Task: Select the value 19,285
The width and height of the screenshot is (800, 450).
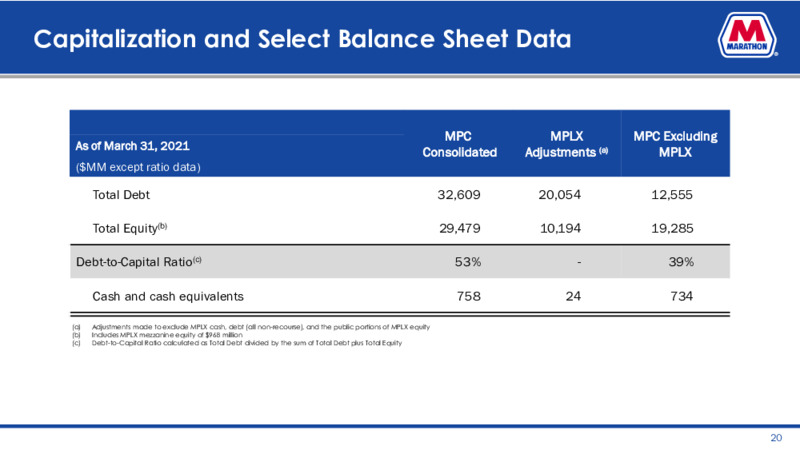Action: (x=672, y=228)
